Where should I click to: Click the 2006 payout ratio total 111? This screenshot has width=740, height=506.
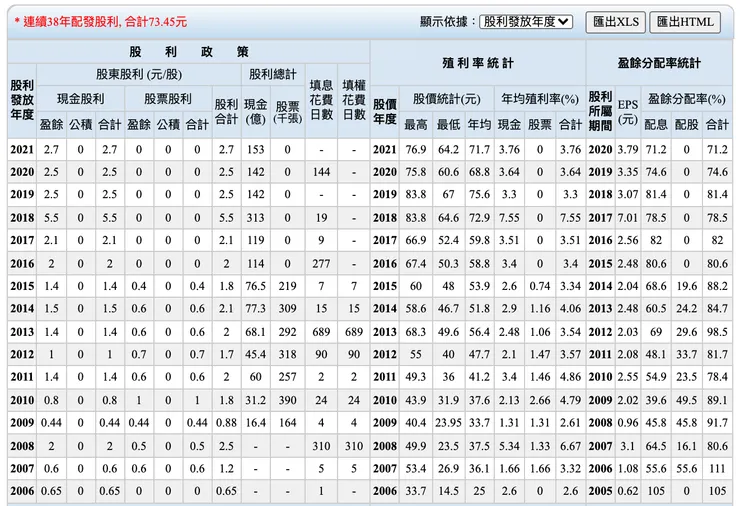tap(717, 468)
